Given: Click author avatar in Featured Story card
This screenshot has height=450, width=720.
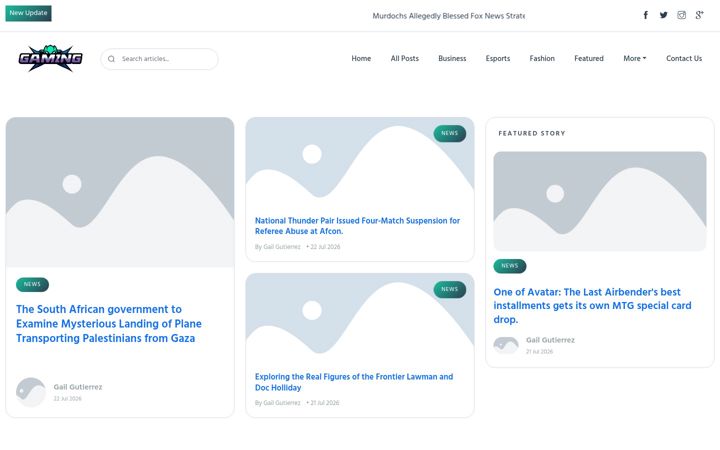Looking at the screenshot, I should tap(506, 345).
